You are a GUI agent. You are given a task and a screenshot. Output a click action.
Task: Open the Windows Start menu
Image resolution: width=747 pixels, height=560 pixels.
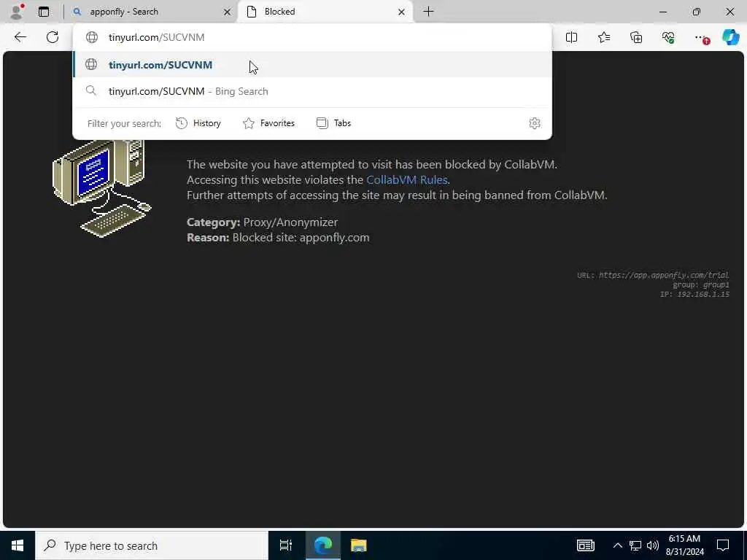18,545
